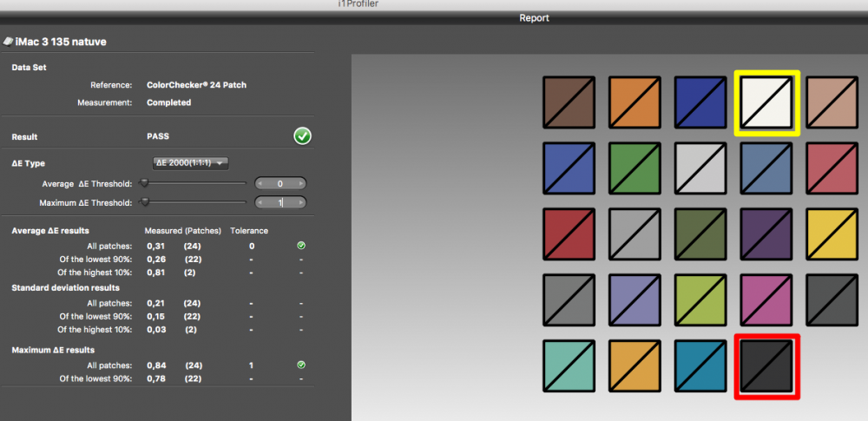Select the magenta patch
The height and width of the screenshot is (421, 868).
[766, 300]
